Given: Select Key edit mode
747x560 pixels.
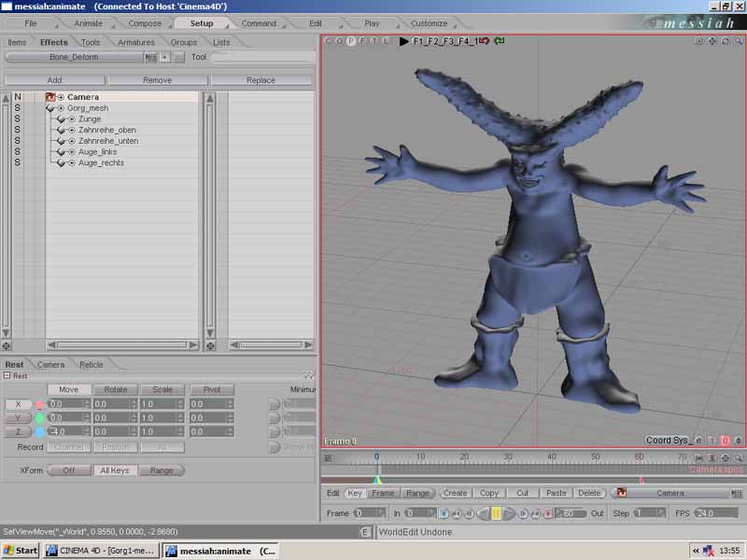Looking at the screenshot, I should [x=355, y=493].
